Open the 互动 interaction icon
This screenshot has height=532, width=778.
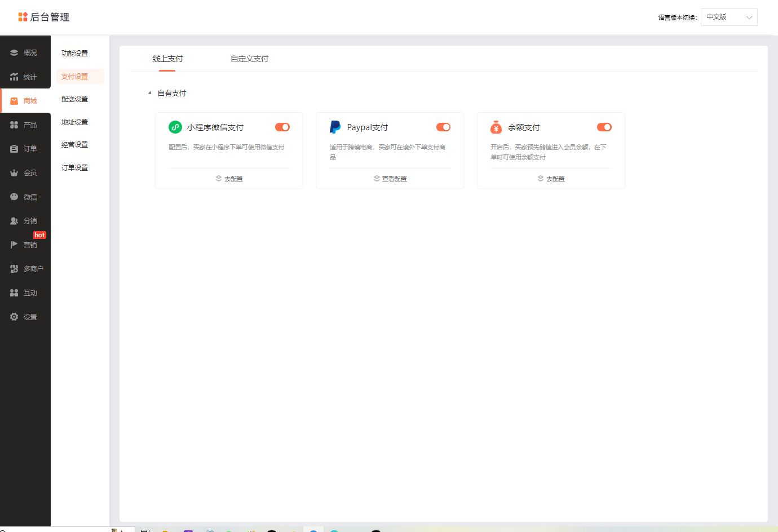(x=14, y=293)
